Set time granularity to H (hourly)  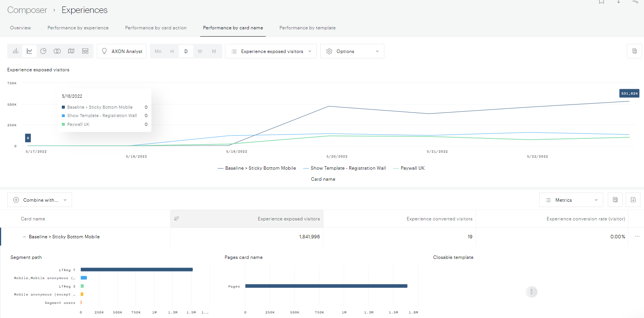coord(172,51)
